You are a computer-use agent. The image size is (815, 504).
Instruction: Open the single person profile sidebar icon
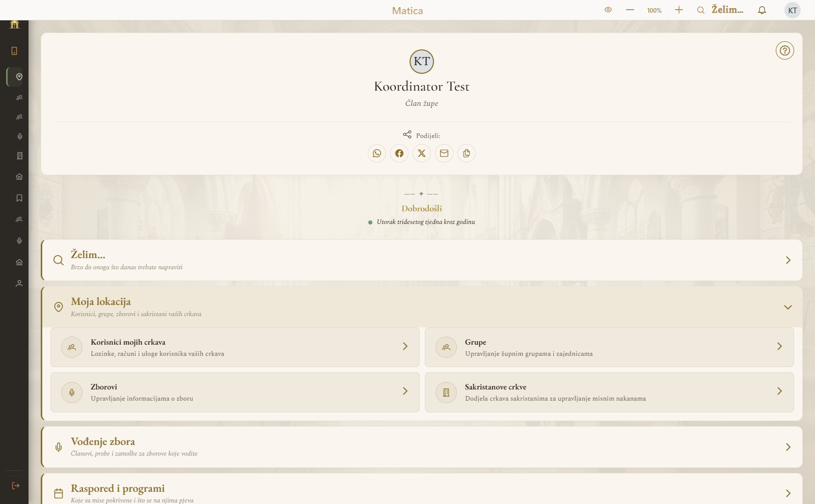[x=19, y=284]
